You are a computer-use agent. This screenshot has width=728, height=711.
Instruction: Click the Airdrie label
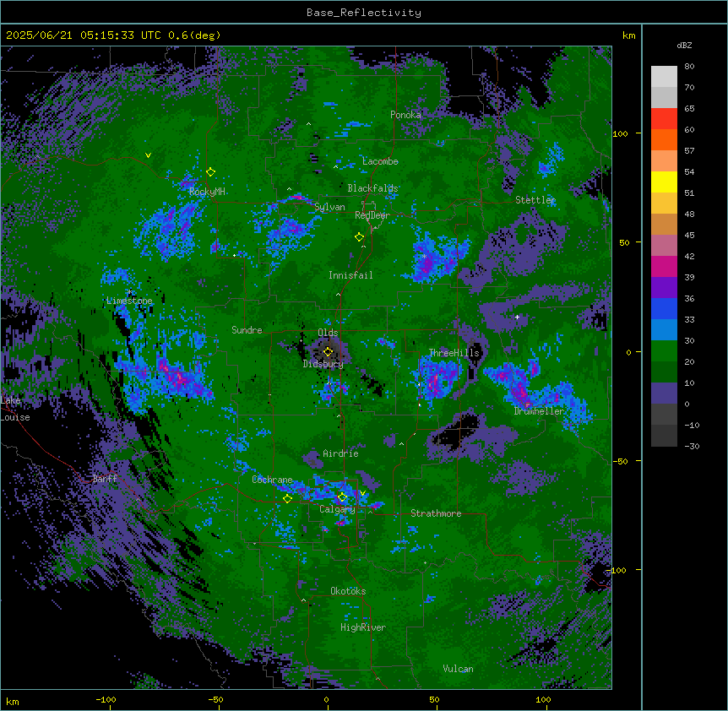tap(341, 453)
